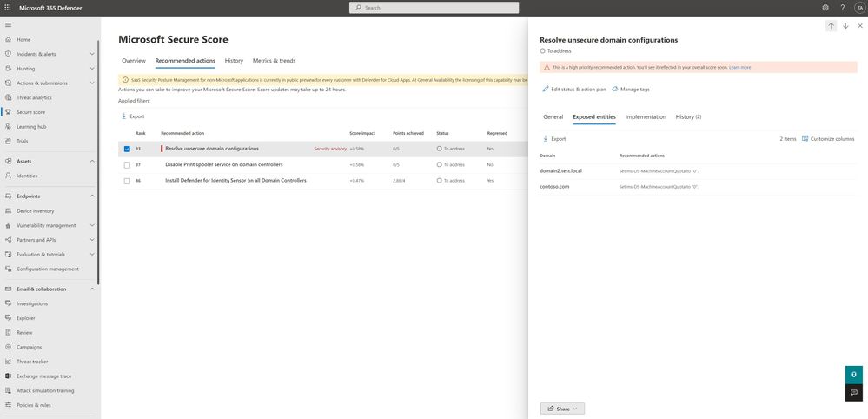
Task: Open Threat tracker chart icon
Action: point(8,362)
